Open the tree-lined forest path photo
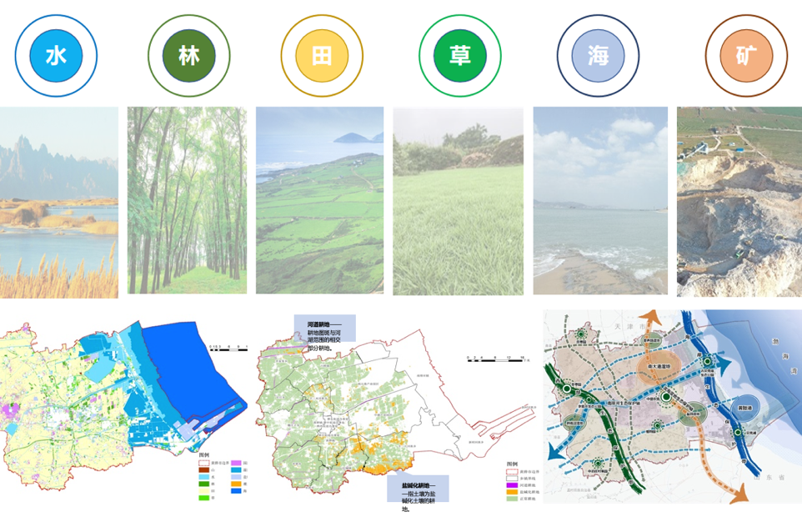The height and width of the screenshot is (532, 802). click(x=187, y=200)
